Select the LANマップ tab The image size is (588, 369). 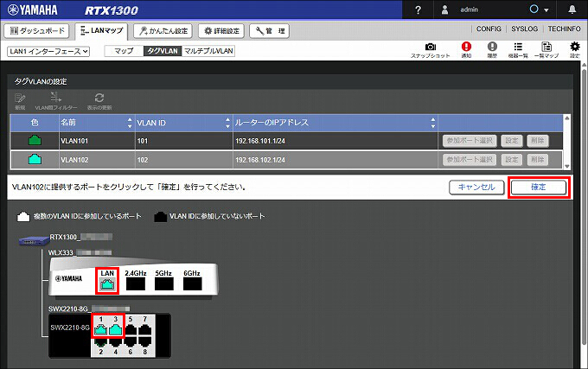[101, 31]
